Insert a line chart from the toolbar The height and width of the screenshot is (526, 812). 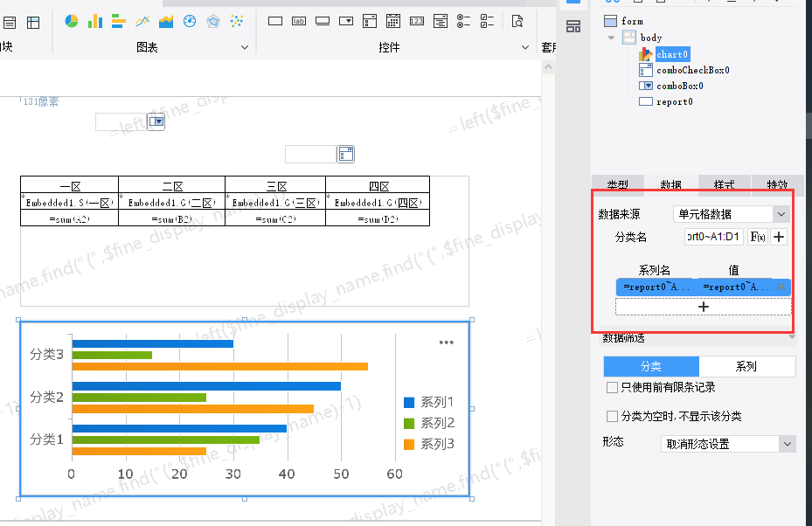point(142,21)
